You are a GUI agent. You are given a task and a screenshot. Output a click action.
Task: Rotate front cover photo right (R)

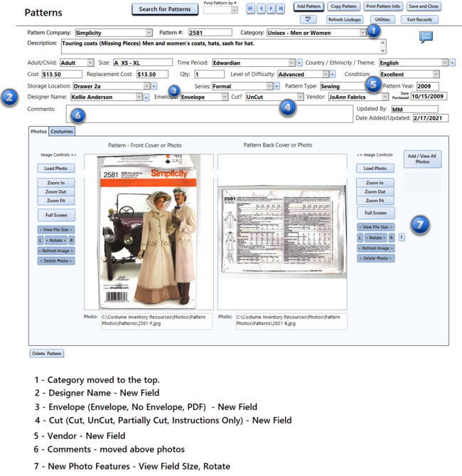(x=71, y=240)
